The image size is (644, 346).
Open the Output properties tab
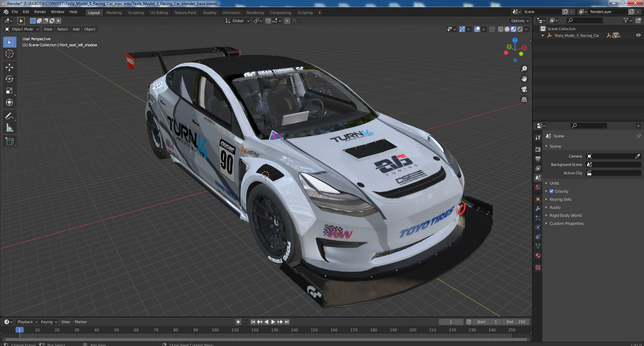pyautogui.click(x=538, y=159)
